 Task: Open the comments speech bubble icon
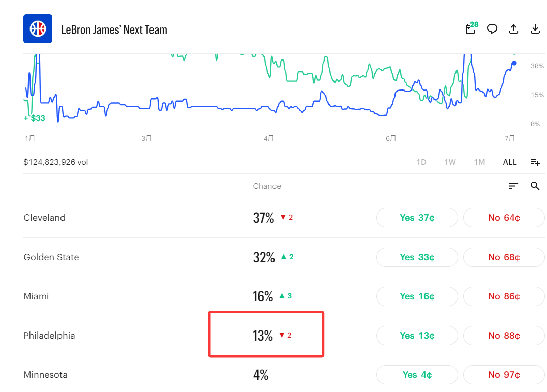click(x=492, y=29)
